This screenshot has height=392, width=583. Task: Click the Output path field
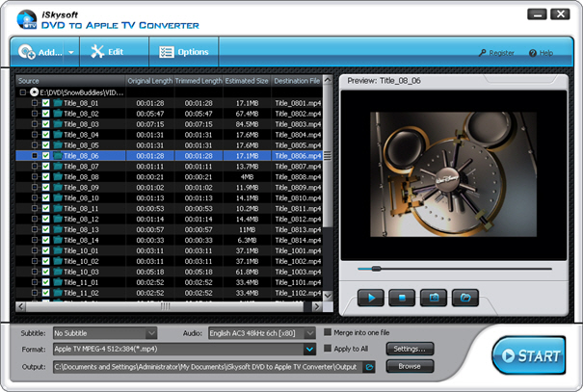point(208,367)
